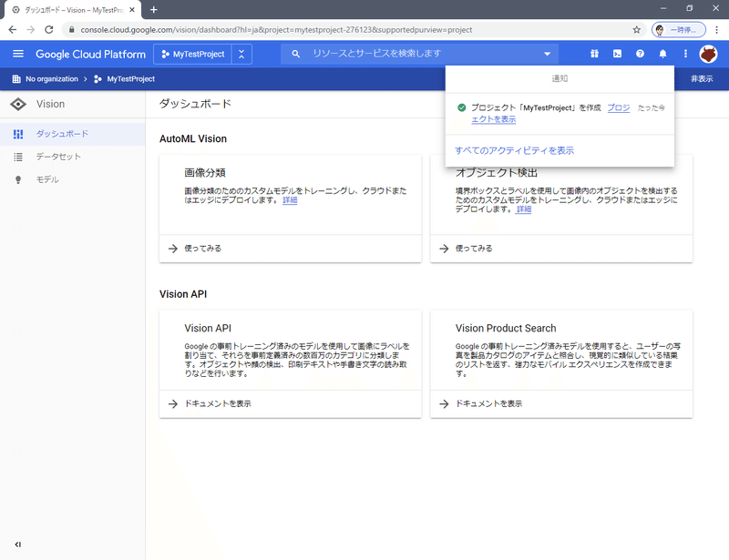Open the hamburger navigation menu

[18, 54]
